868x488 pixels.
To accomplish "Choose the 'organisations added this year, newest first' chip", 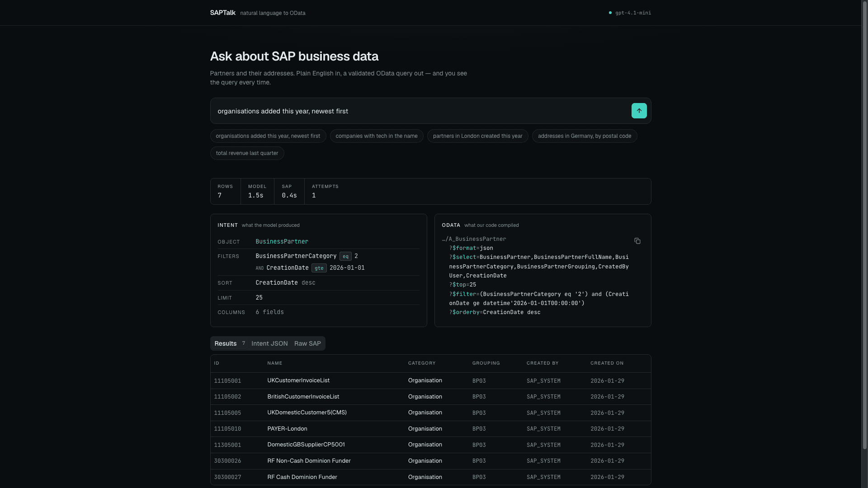I will (x=268, y=136).
